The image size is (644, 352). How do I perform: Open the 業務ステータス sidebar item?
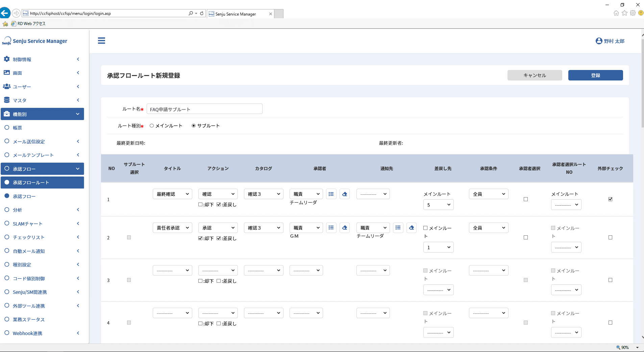(x=42, y=320)
